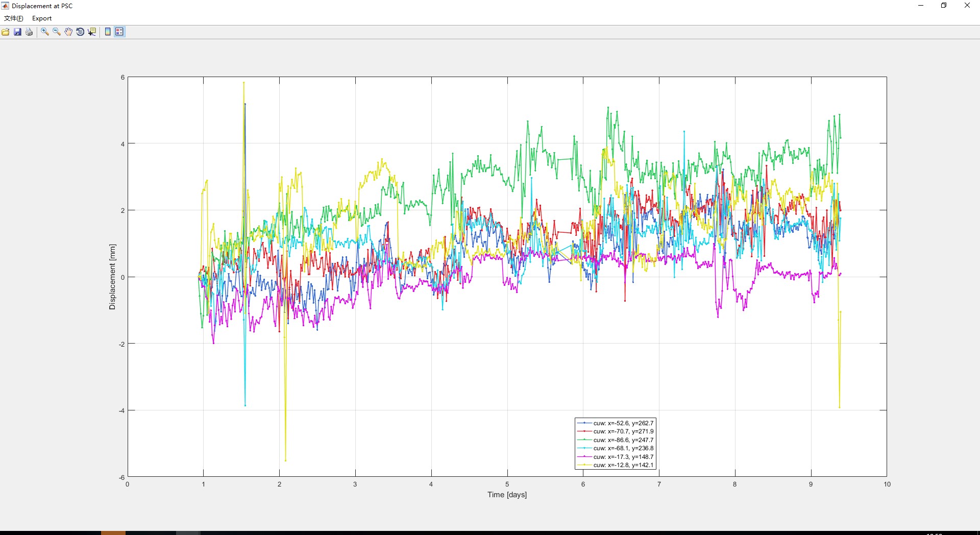Activate the Zoom In magnifier tool
The image size is (980, 535).
45,32
